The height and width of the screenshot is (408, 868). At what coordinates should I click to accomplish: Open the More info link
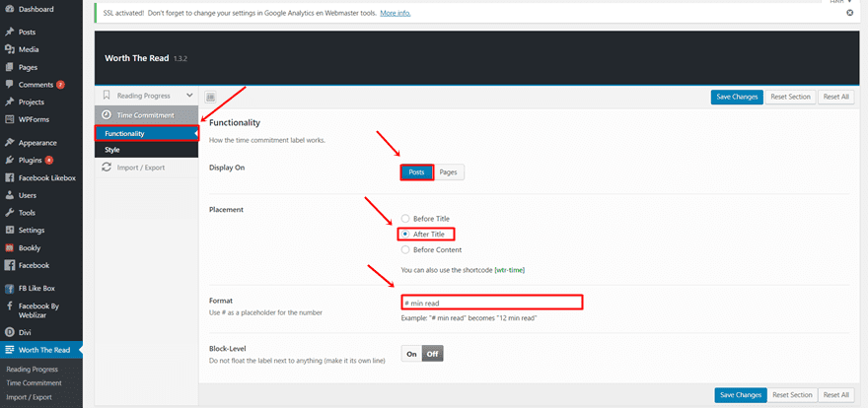pos(396,13)
